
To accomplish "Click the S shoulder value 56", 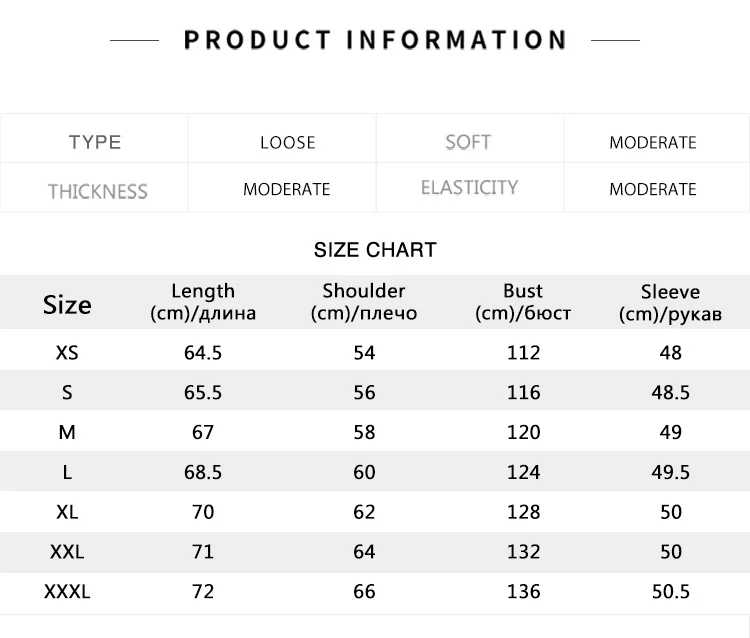I will coord(364,393).
